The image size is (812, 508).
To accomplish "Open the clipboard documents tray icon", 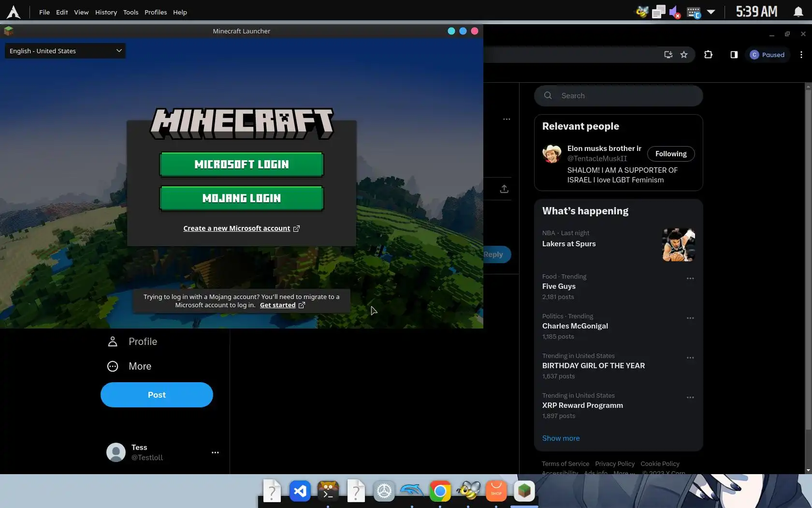I will (658, 12).
